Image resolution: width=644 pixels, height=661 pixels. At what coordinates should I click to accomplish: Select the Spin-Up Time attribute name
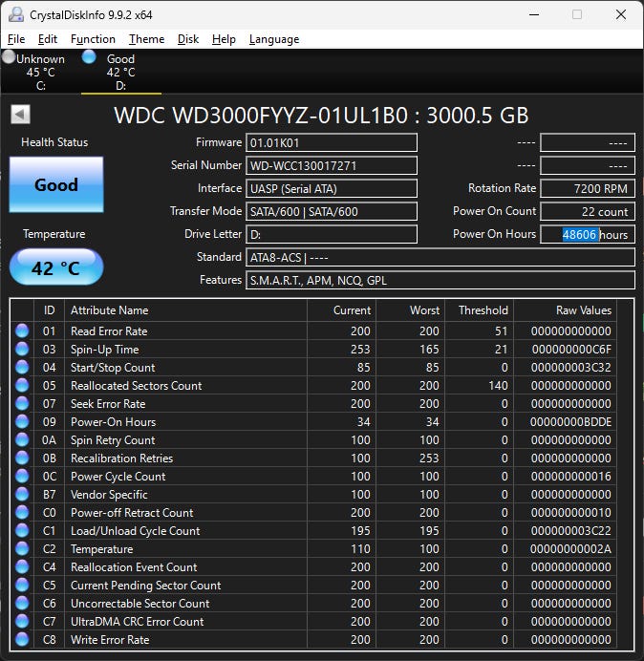[104, 349]
